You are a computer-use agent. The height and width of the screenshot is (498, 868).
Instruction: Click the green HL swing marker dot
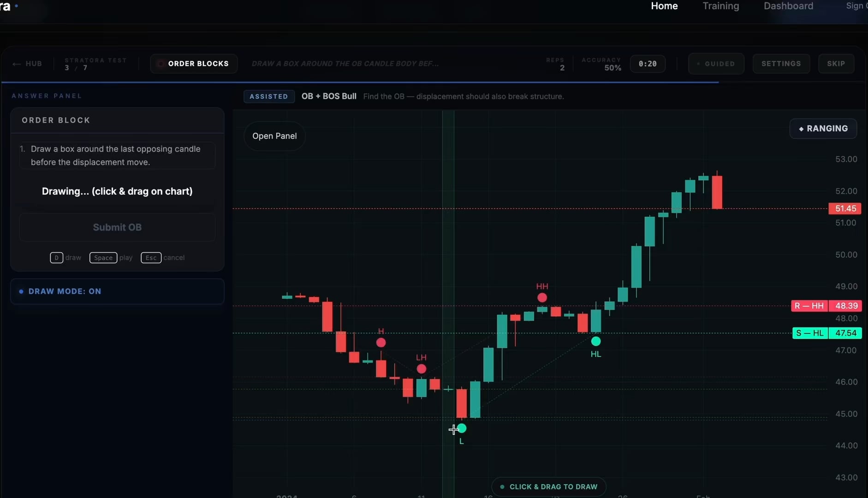pos(596,341)
